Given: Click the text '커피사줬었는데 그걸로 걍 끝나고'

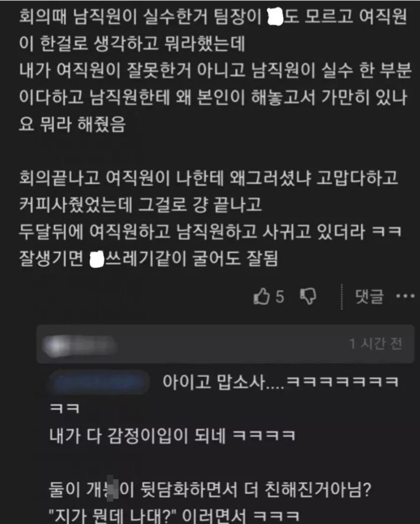Looking at the screenshot, I should coord(140,204).
